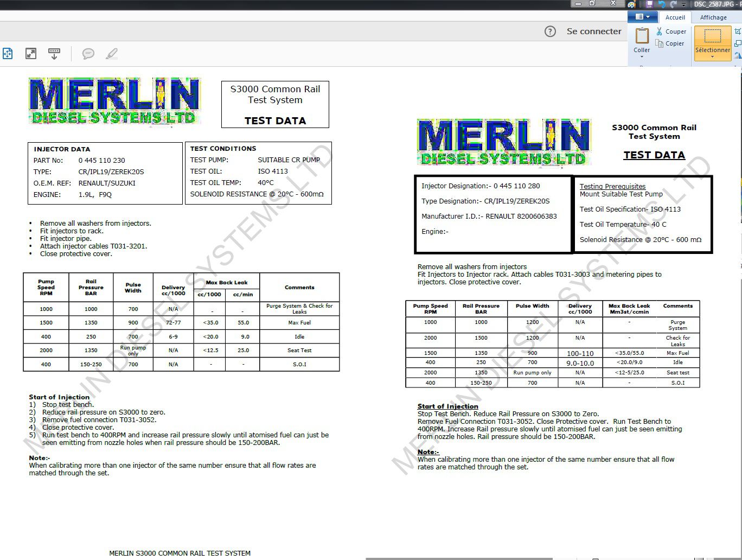Switch to the Accueil ribbon tab
Viewport: 742px width, 560px height.
coord(675,17)
